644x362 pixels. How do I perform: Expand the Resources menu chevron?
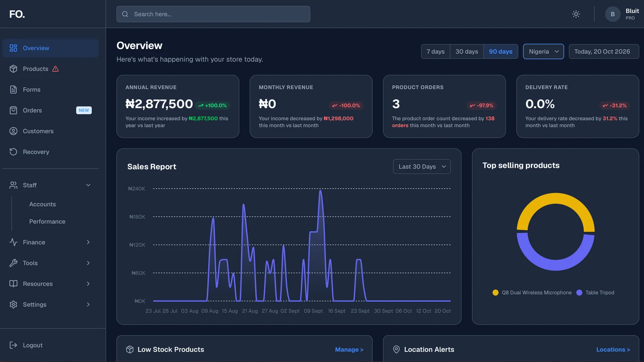88,284
